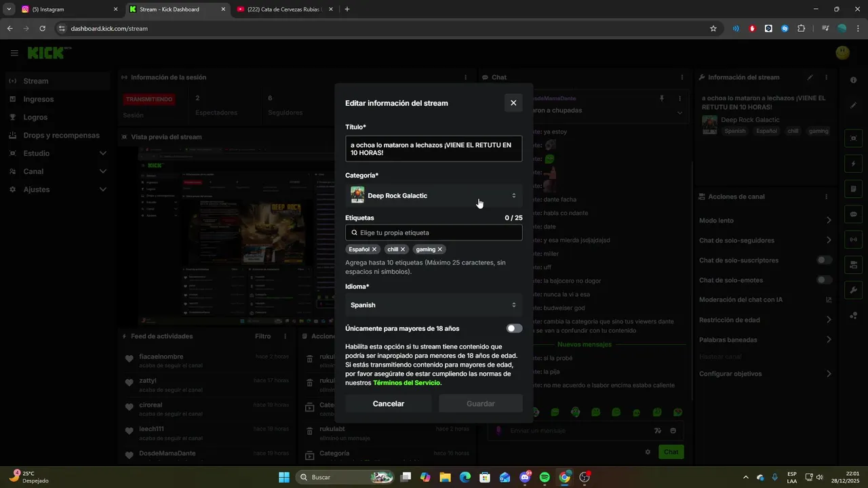Reload the dashboard page
This screenshot has height=488, width=868.
click(42, 28)
